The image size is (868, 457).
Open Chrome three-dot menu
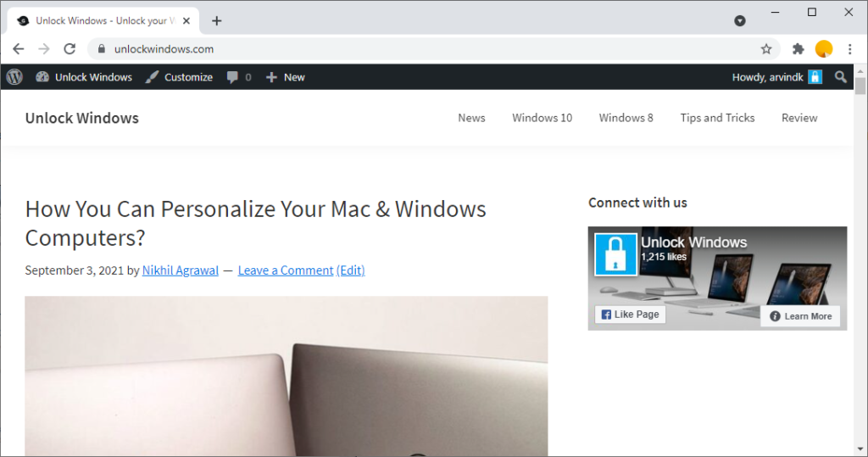pos(849,48)
